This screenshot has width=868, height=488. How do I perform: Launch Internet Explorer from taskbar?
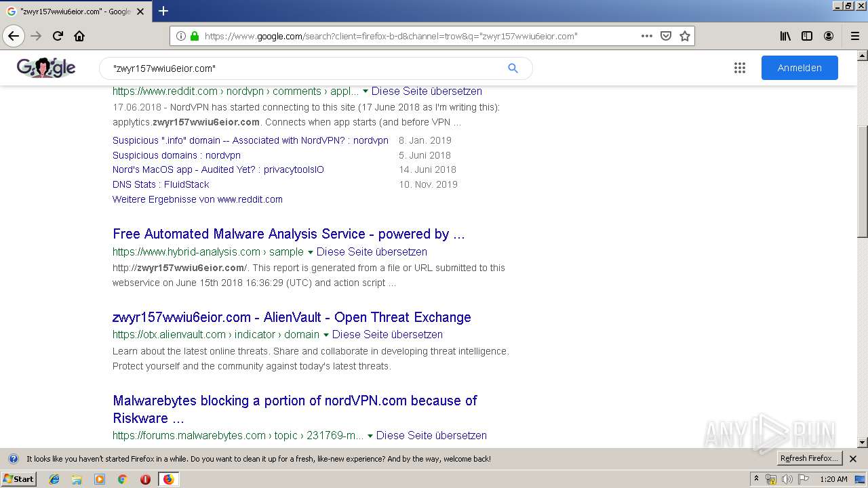(54, 479)
